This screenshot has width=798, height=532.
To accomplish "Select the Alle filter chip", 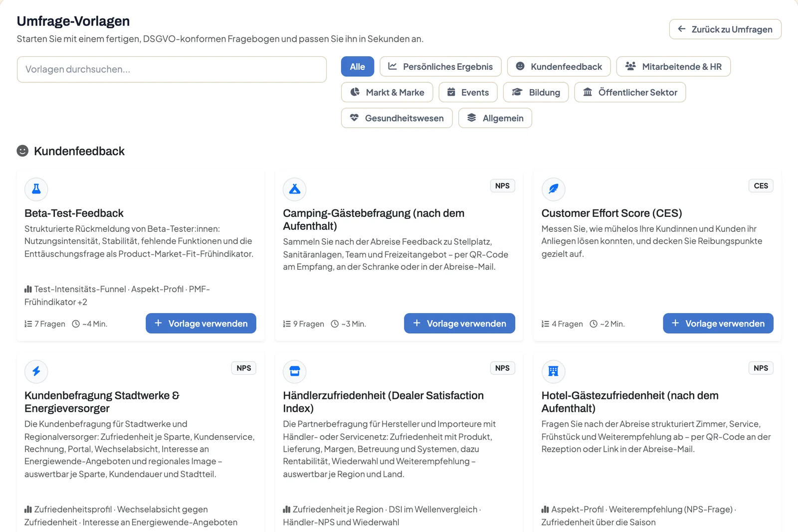I will point(358,66).
